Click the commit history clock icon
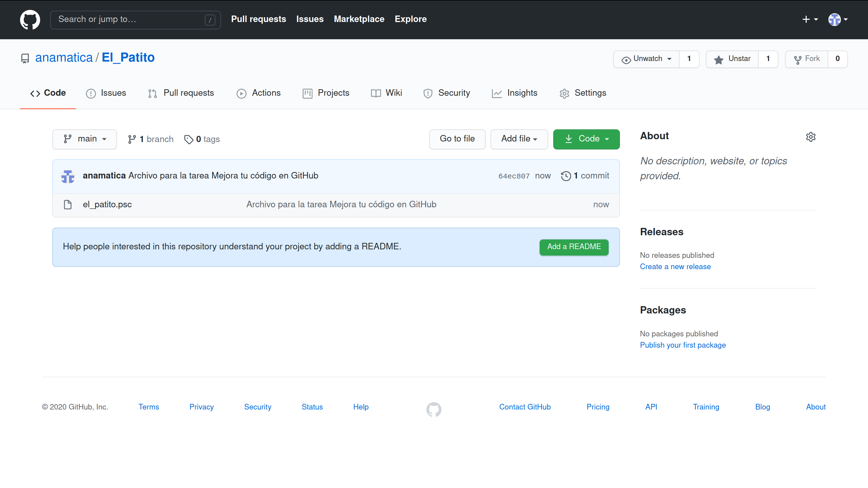 click(566, 176)
